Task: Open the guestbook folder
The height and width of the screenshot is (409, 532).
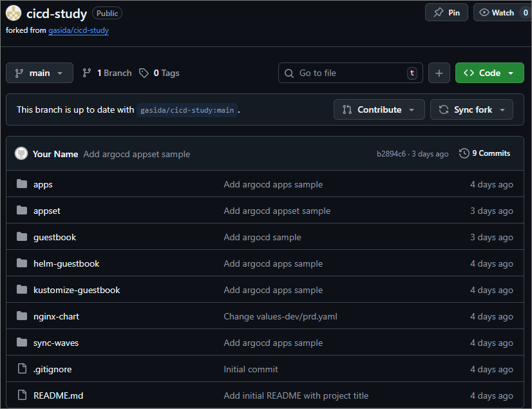Action: (55, 237)
